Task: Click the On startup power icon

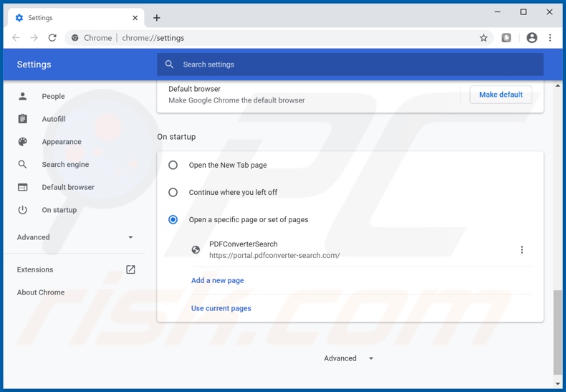Action: pos(23,210)
